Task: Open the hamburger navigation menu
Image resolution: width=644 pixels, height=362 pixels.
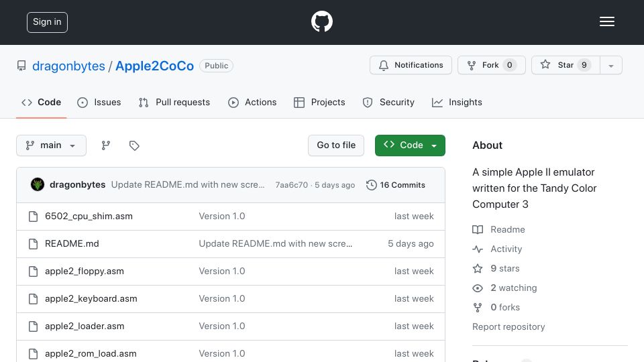Action: (x=606, y=21)
